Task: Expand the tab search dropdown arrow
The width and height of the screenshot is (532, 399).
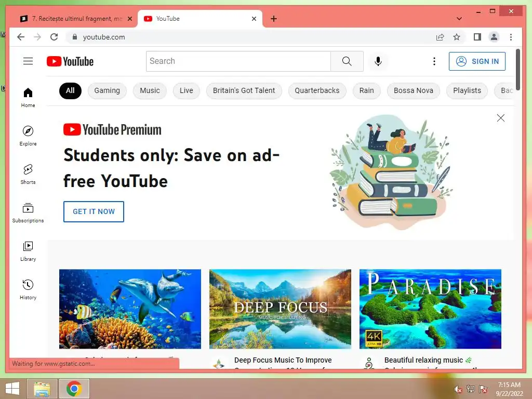Action: 459,19
